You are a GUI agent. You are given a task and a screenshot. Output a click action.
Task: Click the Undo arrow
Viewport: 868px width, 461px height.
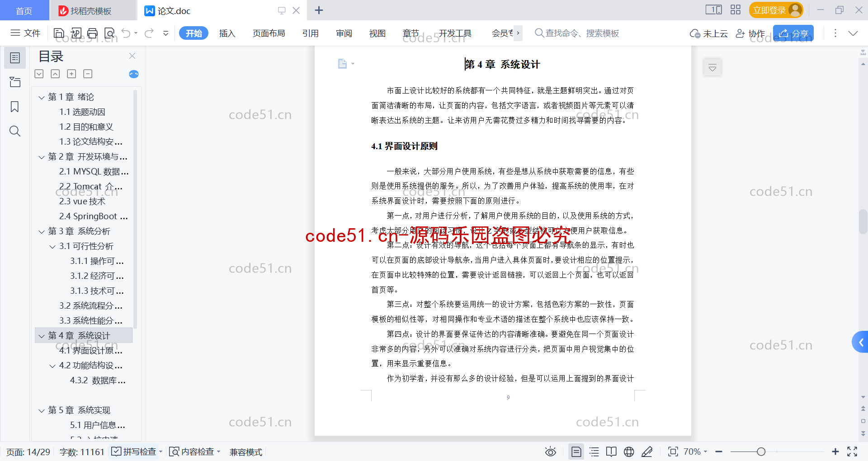[126, 33]
